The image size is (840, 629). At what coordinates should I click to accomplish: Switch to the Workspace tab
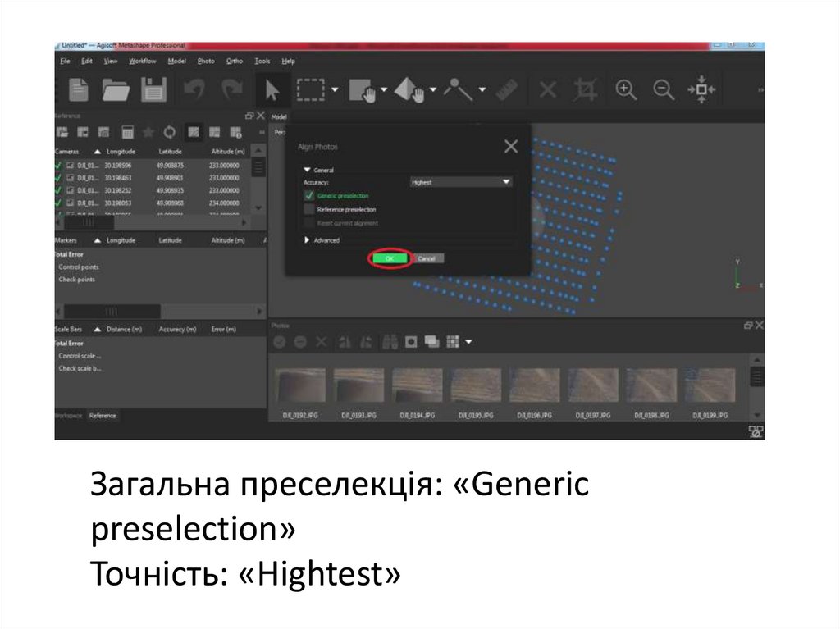click(x=69, y=416)
